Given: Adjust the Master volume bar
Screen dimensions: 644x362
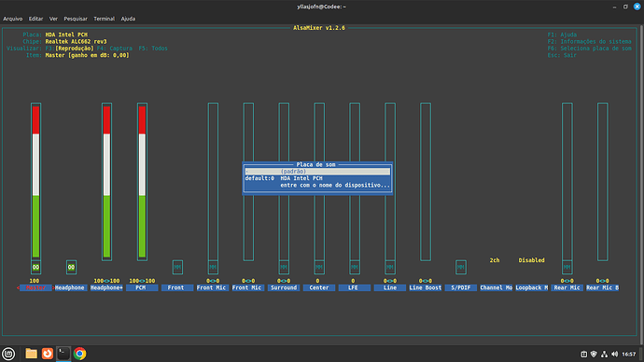Looking at the screenshot, I should pos(35,181).
